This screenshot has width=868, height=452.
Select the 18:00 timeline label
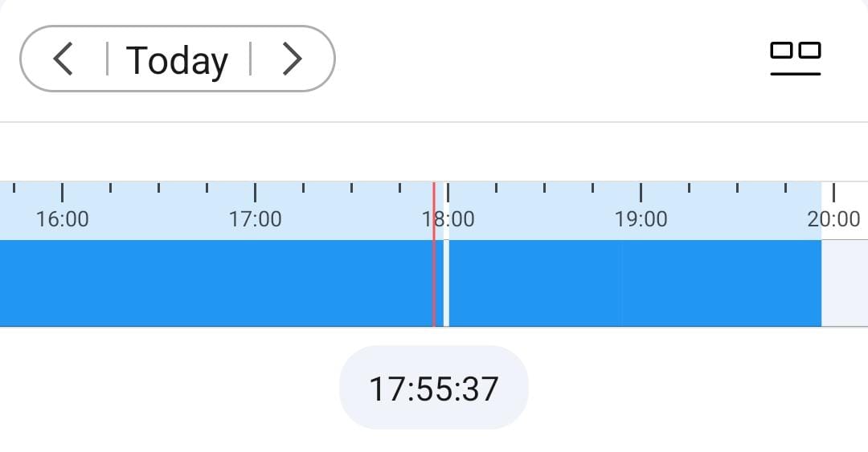point(448,218)
